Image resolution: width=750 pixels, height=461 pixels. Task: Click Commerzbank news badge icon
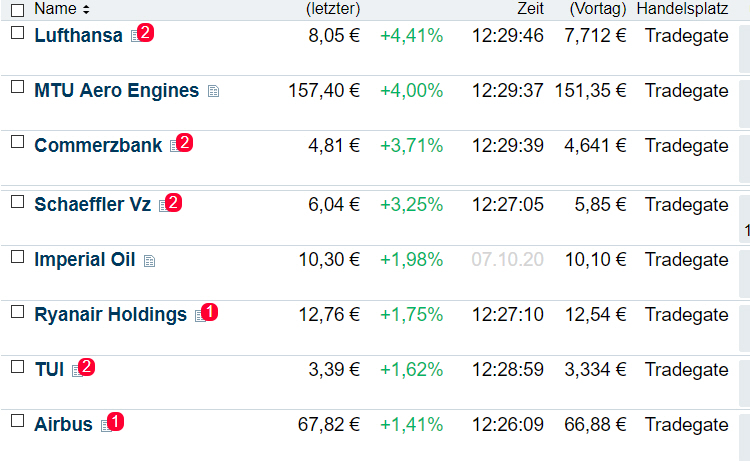point(181,143)
